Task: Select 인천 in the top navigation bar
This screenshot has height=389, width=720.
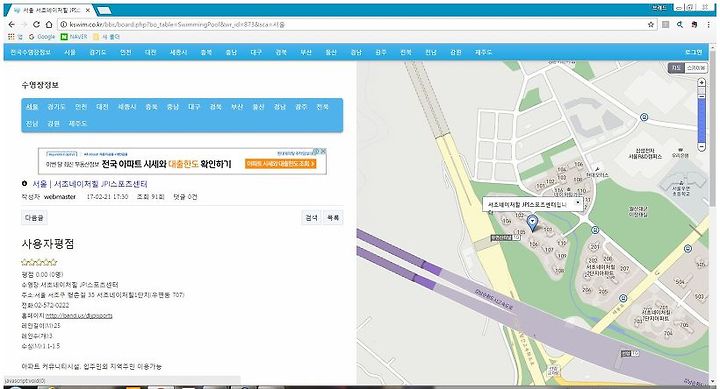Action: (x=125, y=52)
